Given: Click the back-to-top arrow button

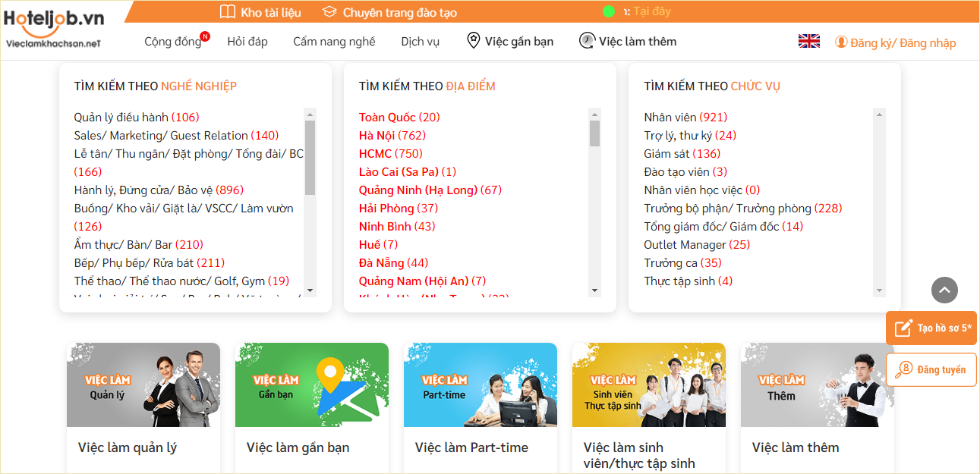Looking at the screenshot, I should point(944,290).
